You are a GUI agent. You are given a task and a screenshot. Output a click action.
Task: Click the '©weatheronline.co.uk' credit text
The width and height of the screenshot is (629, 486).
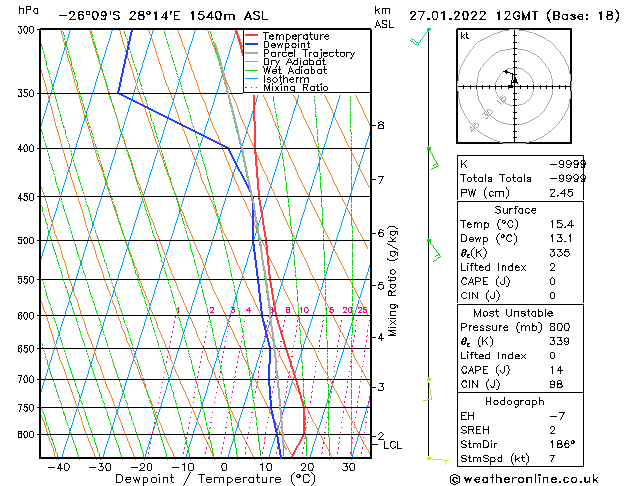(524, 479)
